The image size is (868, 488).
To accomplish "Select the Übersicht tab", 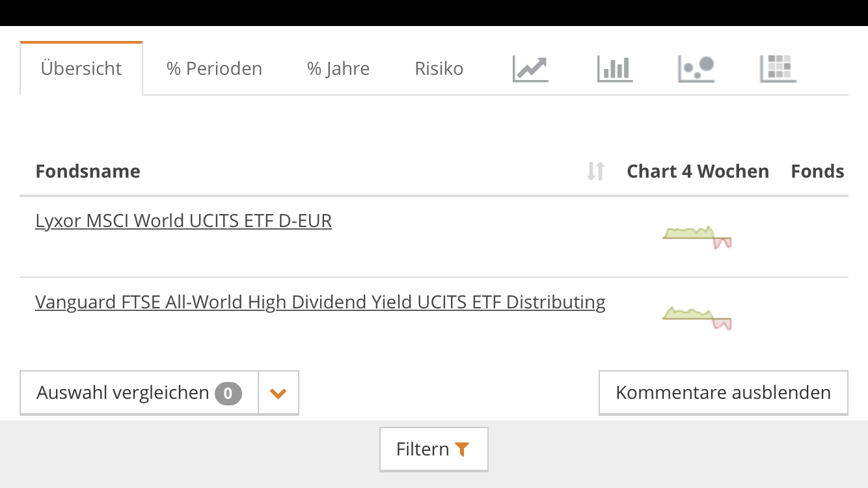I will [x=81, y=69].
